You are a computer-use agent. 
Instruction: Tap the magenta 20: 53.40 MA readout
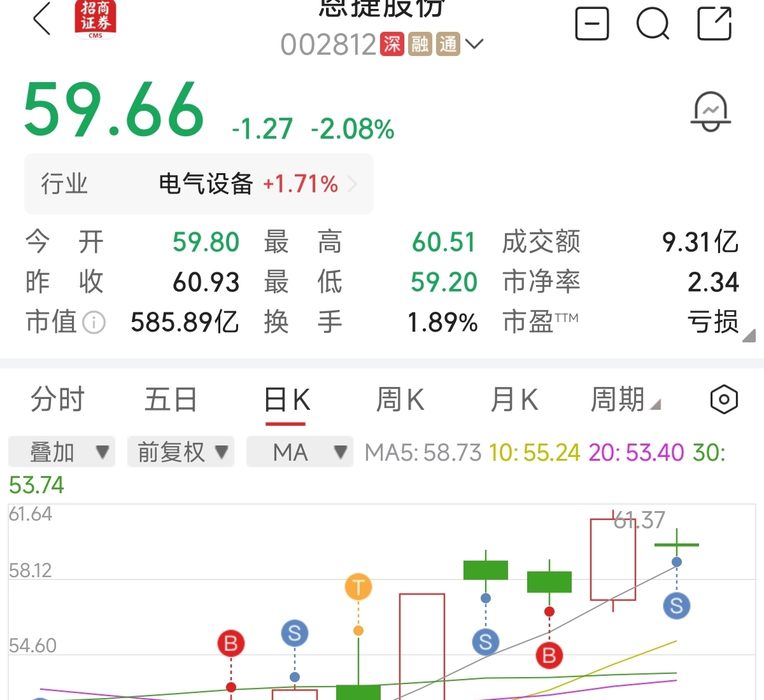click(x=636, y=452)
